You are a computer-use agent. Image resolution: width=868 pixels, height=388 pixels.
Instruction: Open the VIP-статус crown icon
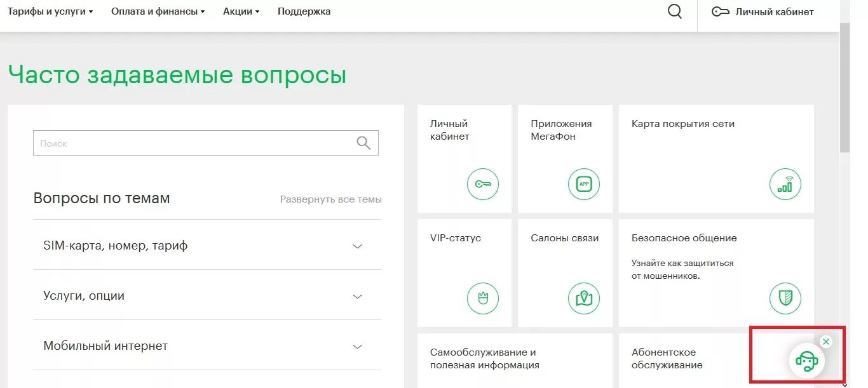click(x=483, y=298)
